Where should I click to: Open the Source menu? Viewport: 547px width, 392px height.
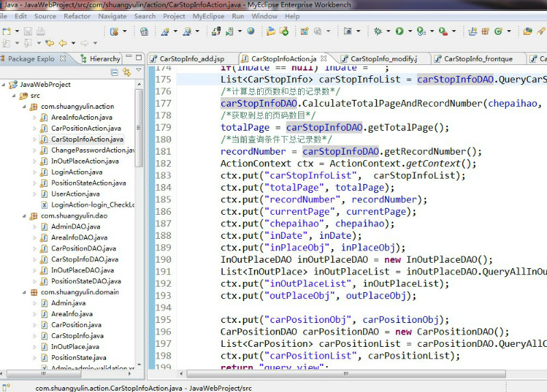pyautogui.click(x=45, y=16)
